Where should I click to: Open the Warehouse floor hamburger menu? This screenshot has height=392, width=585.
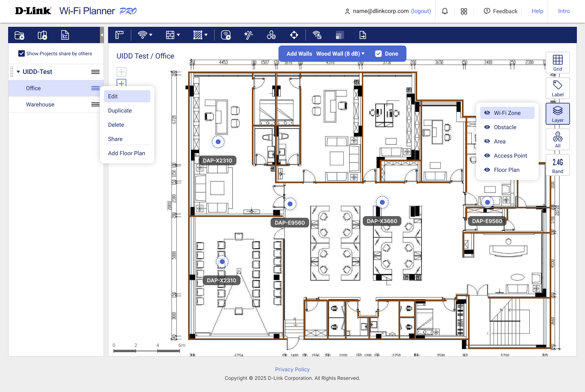pos(95,104)
